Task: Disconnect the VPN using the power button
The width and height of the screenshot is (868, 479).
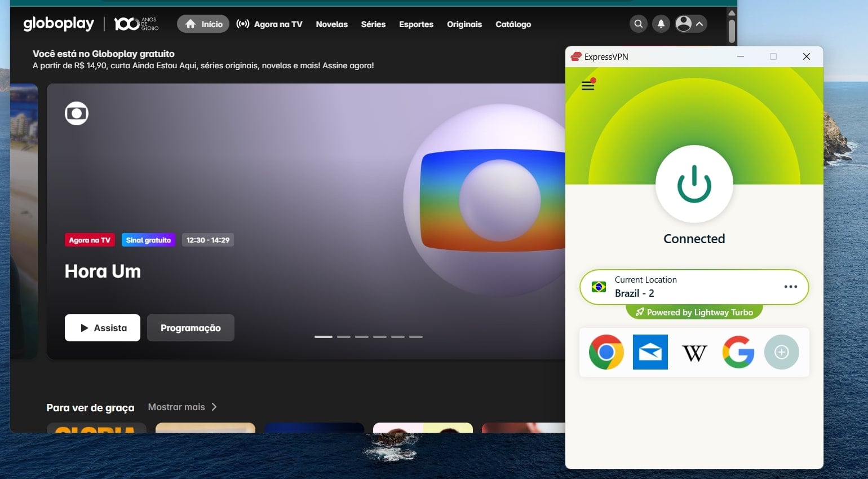Action: pos(694,184)
